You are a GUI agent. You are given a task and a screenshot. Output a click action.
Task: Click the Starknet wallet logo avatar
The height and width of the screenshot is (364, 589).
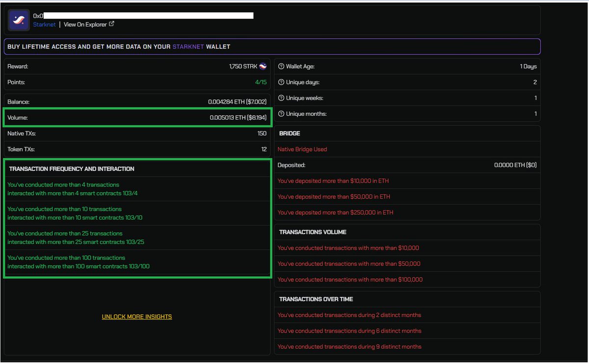(19, 20)
